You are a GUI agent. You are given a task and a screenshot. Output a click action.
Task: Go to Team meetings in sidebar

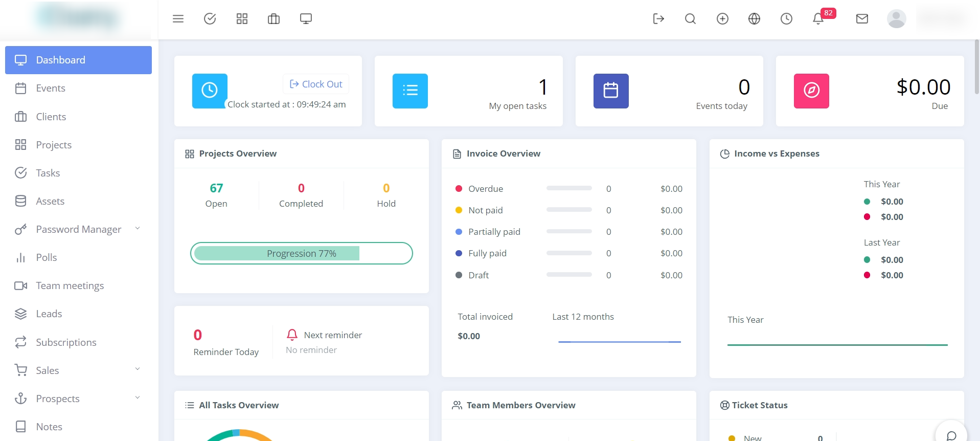coord(70,285)
